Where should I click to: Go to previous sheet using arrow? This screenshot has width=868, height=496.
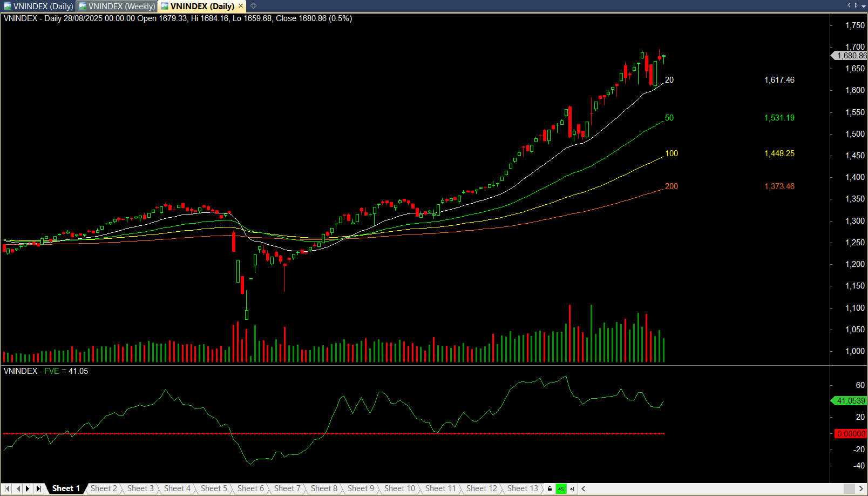click(18, 488)
